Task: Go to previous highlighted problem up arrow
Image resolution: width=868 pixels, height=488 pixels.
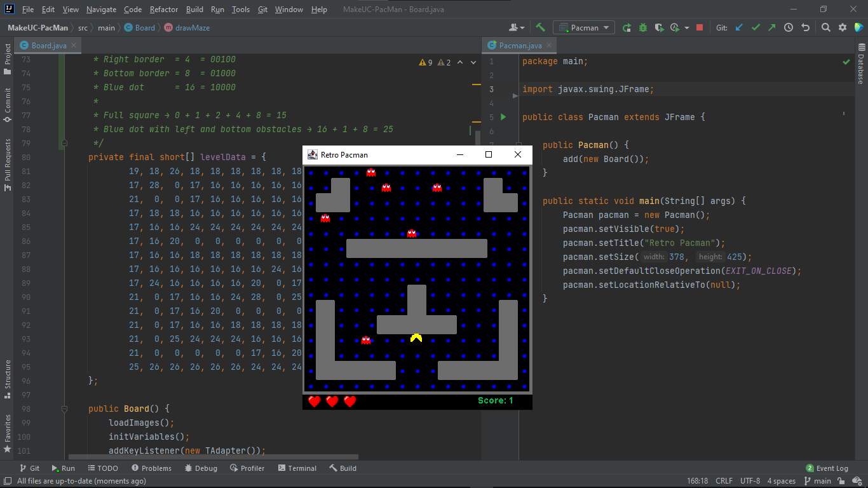Action: click(x=461, y=62)
